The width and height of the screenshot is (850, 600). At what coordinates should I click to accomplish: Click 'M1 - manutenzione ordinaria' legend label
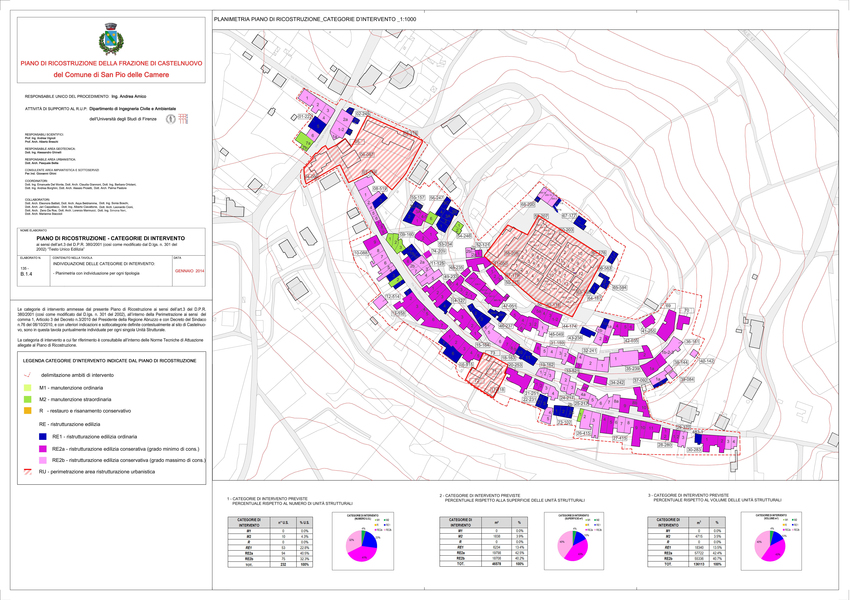71,388
